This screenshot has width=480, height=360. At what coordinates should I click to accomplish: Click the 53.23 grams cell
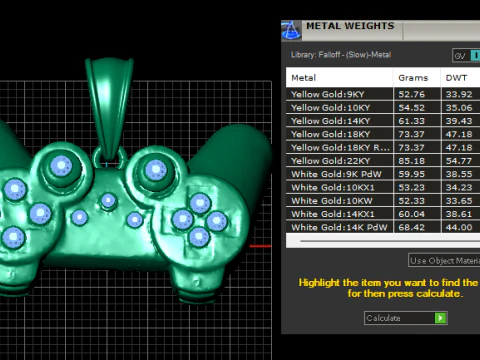[x=417, y=188]
